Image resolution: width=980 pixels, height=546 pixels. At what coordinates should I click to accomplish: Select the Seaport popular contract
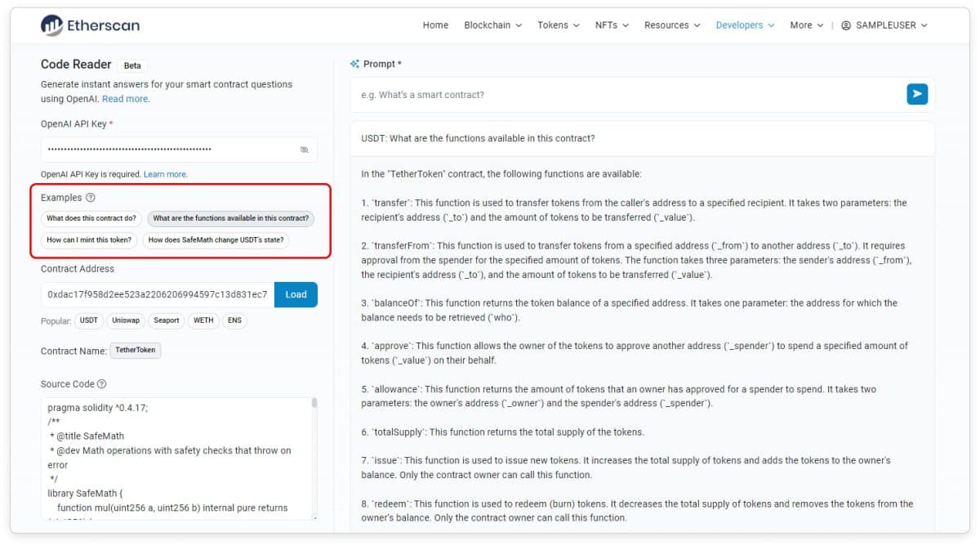(x=167, y=320)
